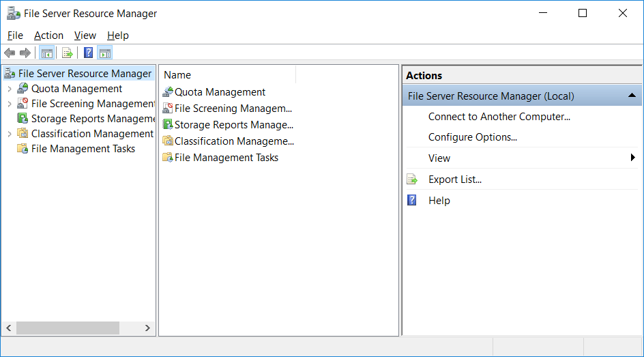Expand the Quota Management tree node
Image resolution: width=644 pixels, height=357 pixels.
click(x=9, y=89)
